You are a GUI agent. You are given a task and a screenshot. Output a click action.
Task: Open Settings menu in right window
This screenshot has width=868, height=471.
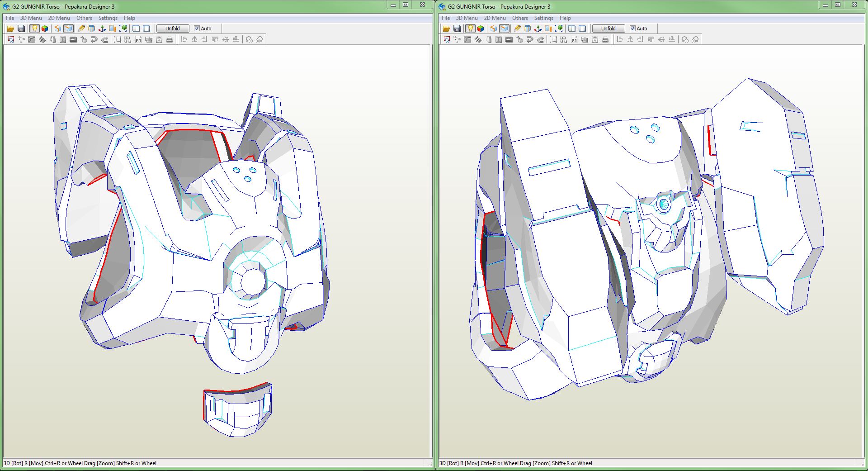click(544, 18)
